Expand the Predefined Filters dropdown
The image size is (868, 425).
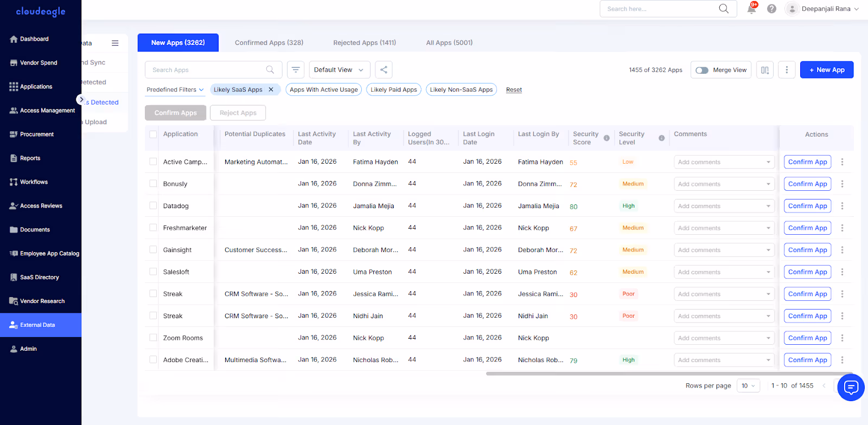pyautogui.click(x=175, y=89)
